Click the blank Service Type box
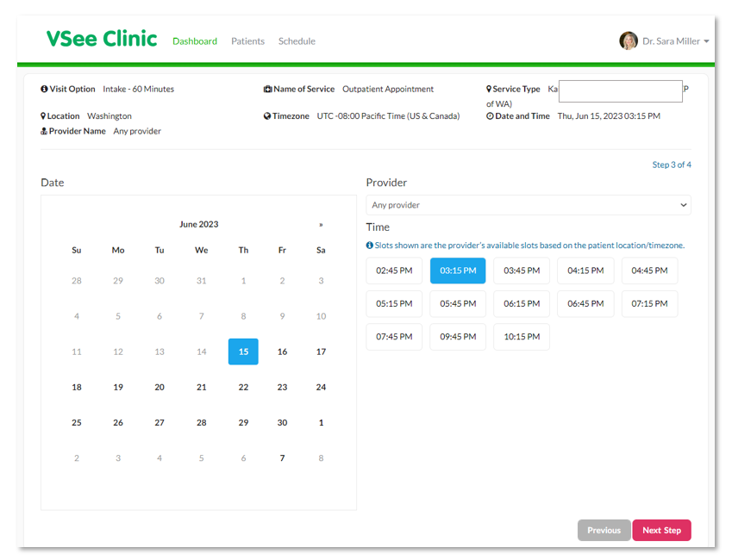Image resolution: width=732 pixels, height=560 pixels. pyautogui.click(x=621, y=91)
